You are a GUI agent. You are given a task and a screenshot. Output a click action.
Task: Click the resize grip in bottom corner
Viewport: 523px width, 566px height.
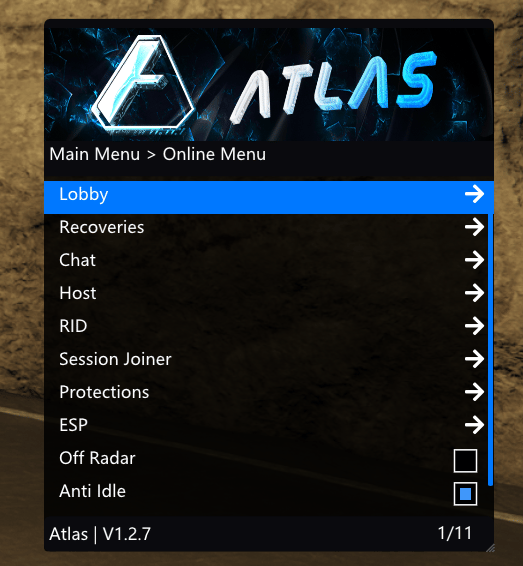pos(490,548)
